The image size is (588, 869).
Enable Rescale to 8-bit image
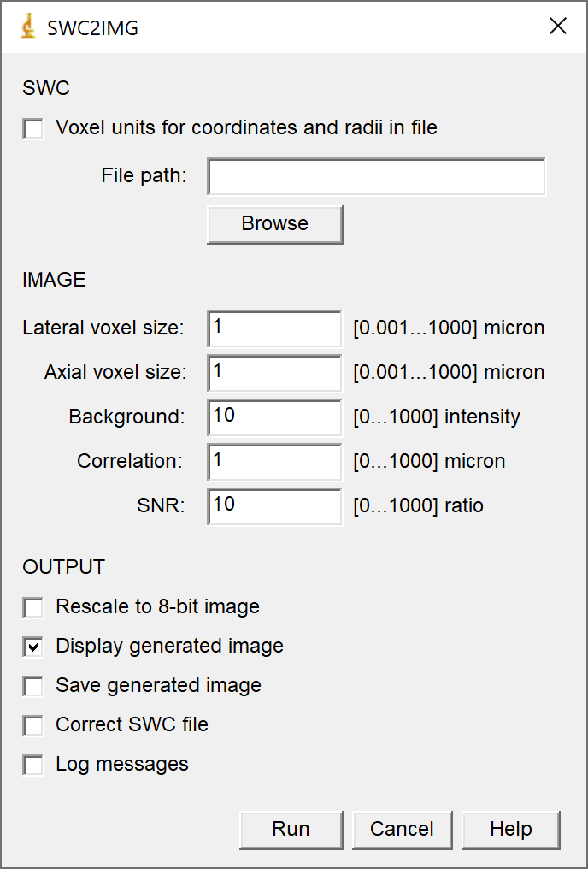click(x=32, y=607)
